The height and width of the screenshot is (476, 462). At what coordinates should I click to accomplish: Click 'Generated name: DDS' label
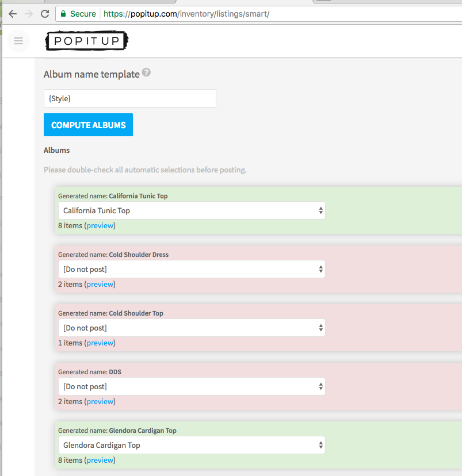(x=90, y=372)
